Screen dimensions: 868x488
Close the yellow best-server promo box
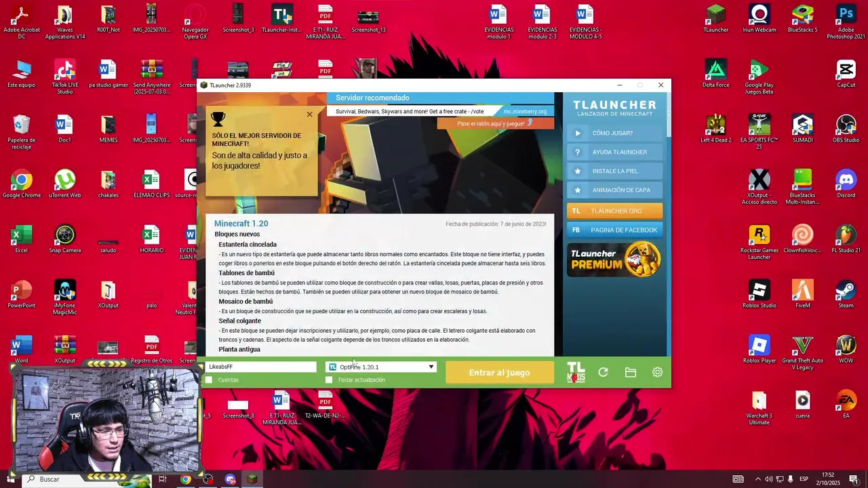309,114
